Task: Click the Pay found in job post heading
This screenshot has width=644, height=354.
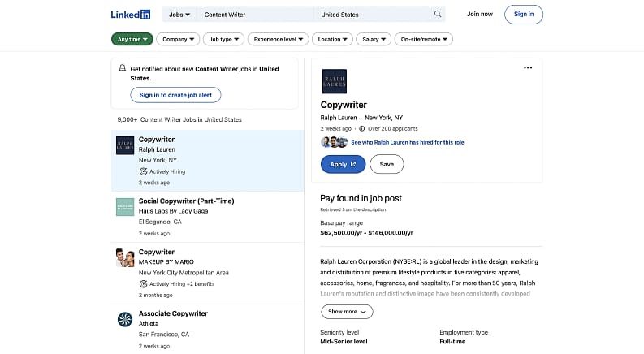Action: [361, 198]
